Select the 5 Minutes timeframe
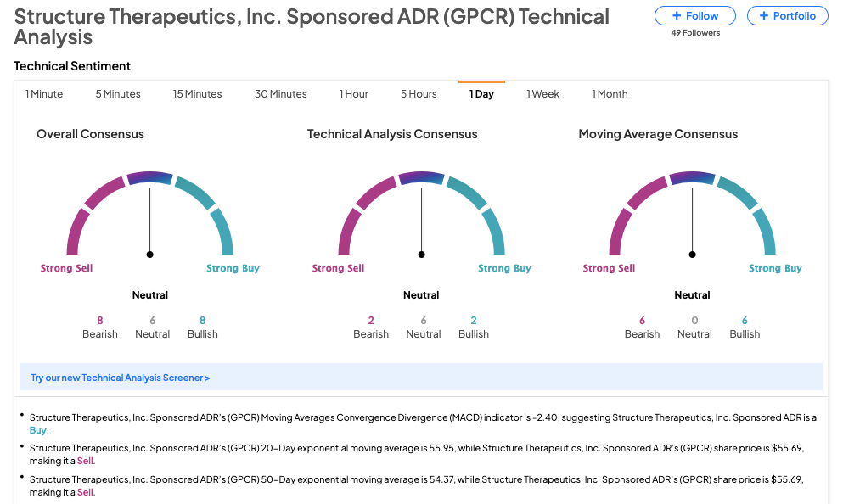 [117, 94]
